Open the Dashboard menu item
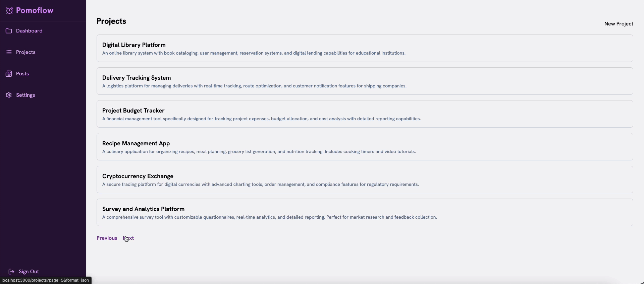The width and height of the screenshot is (644, 284). pyautogui.click(x=29, y=31)
